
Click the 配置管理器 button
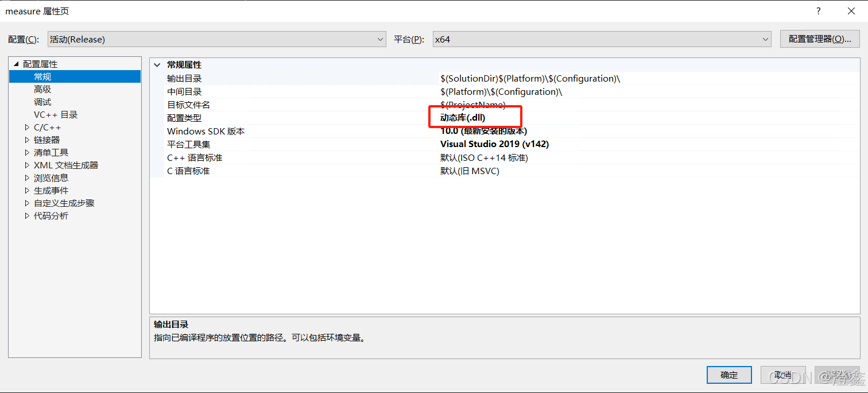(819, 38)
